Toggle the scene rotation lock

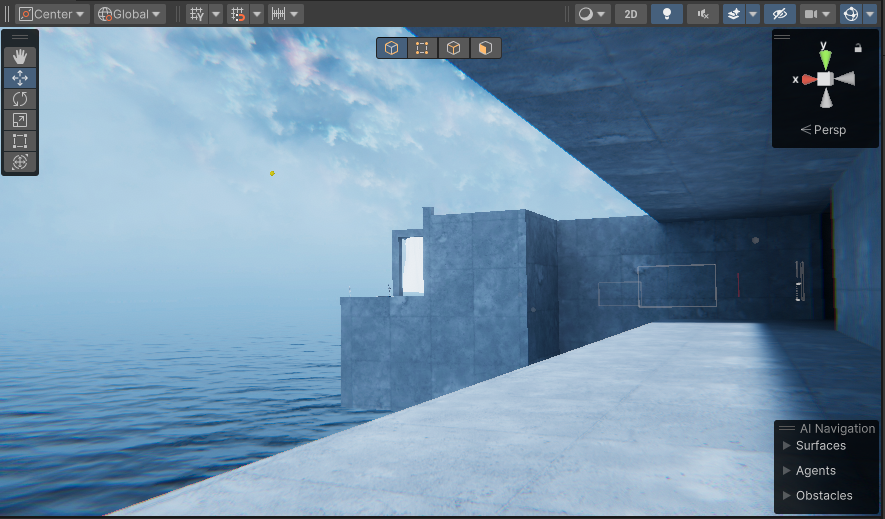click(858, 48)
